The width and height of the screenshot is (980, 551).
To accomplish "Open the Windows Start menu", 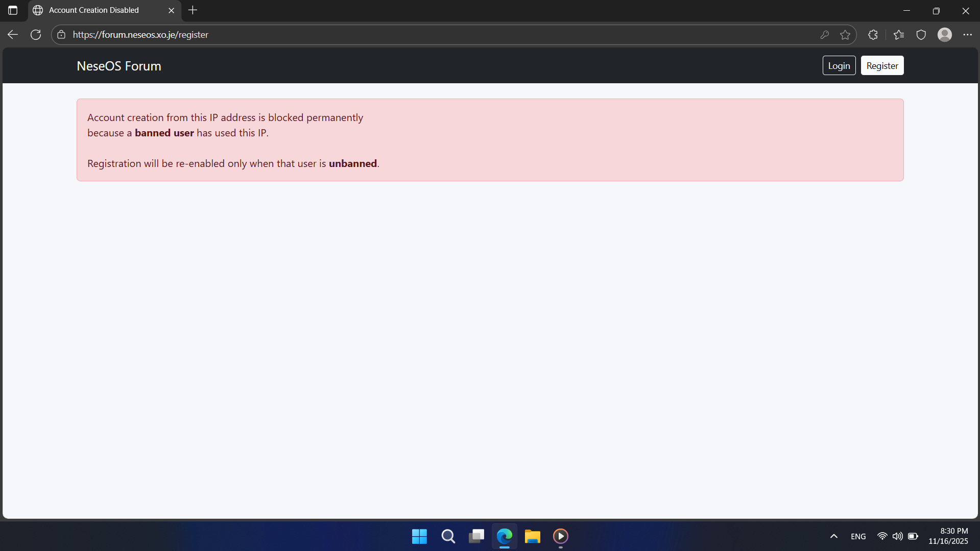I will click(x=419, y=536).
